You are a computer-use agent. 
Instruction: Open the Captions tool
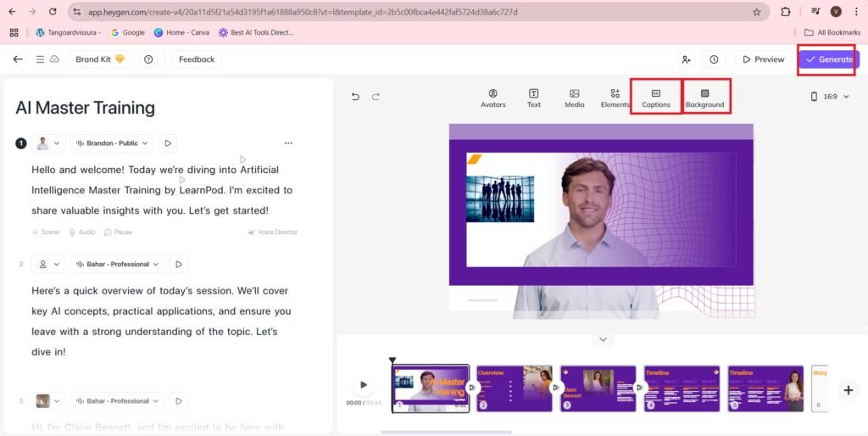pyautogui.click(x=656, y=98)
